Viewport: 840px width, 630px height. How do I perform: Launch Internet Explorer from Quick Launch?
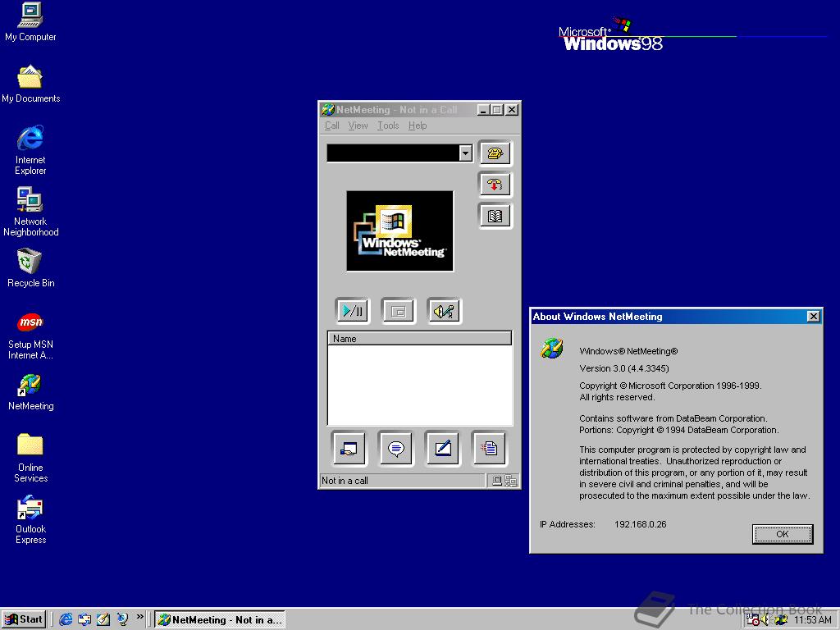(66, 619)
